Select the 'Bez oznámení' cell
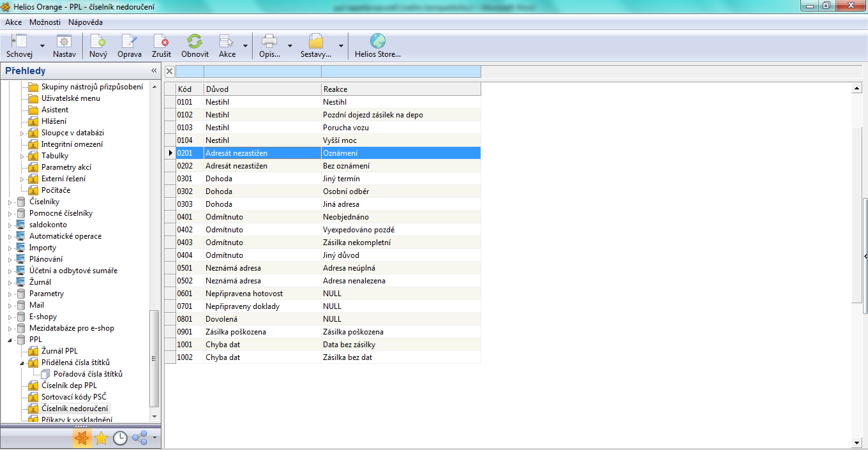Image resolution: width=868 pixels, height=450 pixels. point(401,166)
